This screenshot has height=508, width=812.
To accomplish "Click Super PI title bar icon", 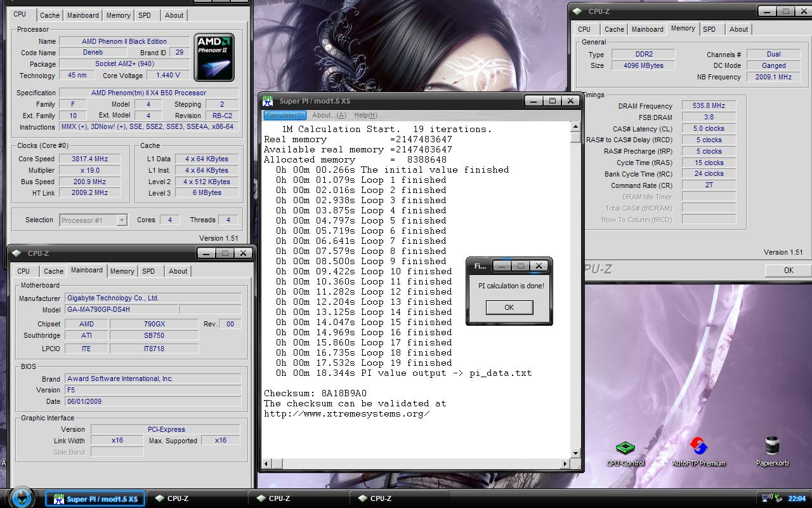I will coord(268,101).
